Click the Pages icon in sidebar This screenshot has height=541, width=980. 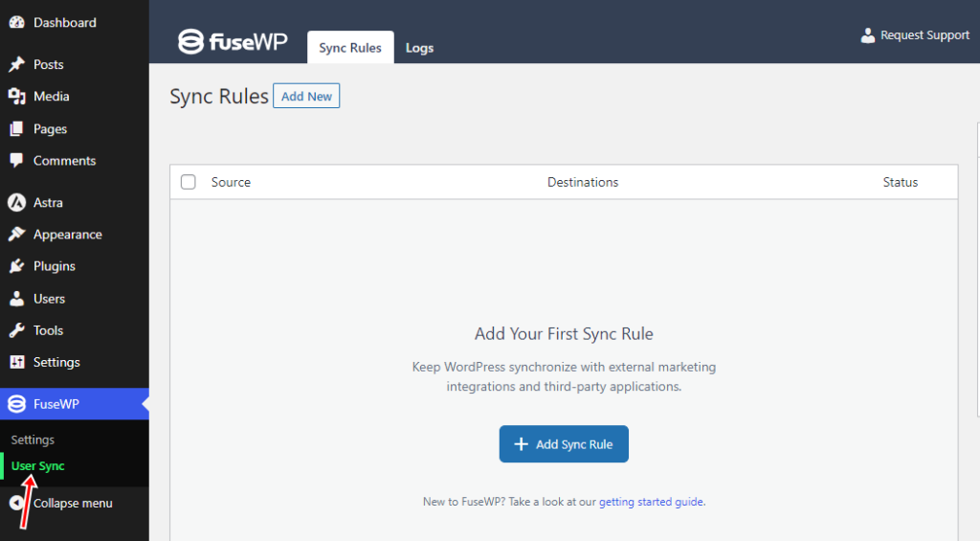pyautogui.click(x=17, y=129)
